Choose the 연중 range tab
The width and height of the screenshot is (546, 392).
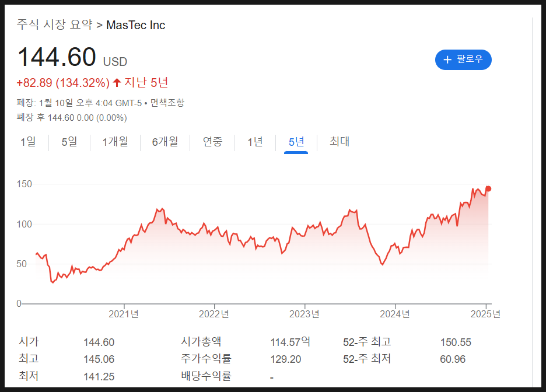212,142
